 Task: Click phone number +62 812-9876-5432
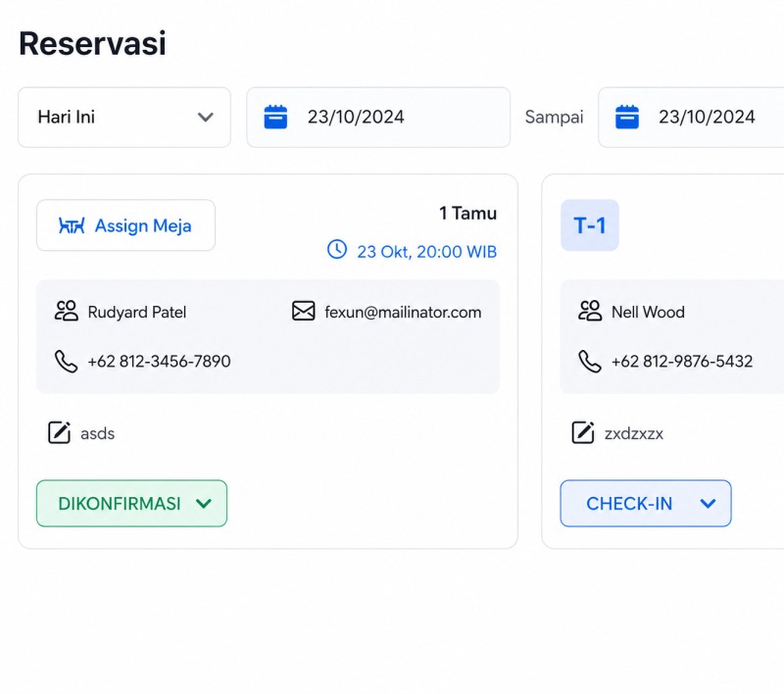(x=682, y=361)
